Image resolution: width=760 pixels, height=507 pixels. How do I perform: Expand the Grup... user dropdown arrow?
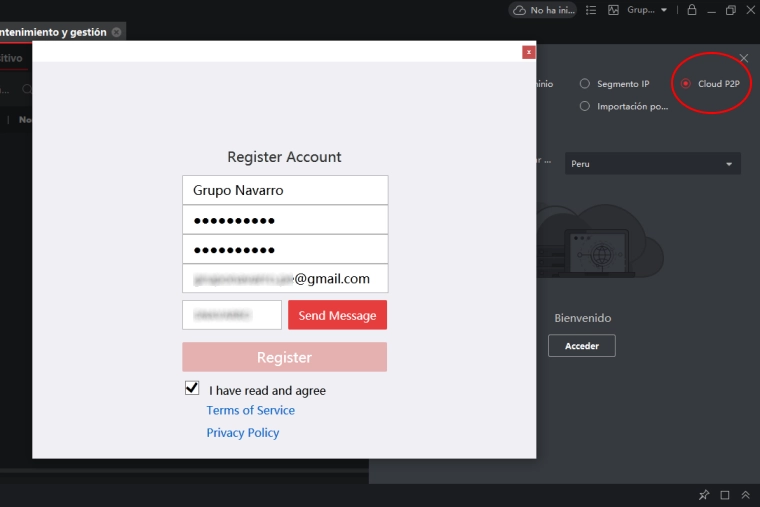(664, 10)
